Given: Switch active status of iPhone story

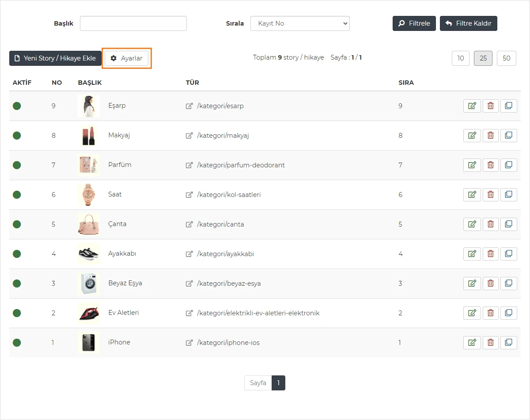Looking at the screenshot, I should click(x=17, y=343).
